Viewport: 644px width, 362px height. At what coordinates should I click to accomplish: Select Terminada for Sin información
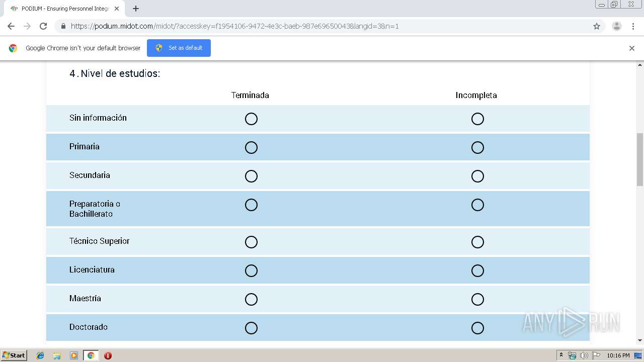coord(251,119)
